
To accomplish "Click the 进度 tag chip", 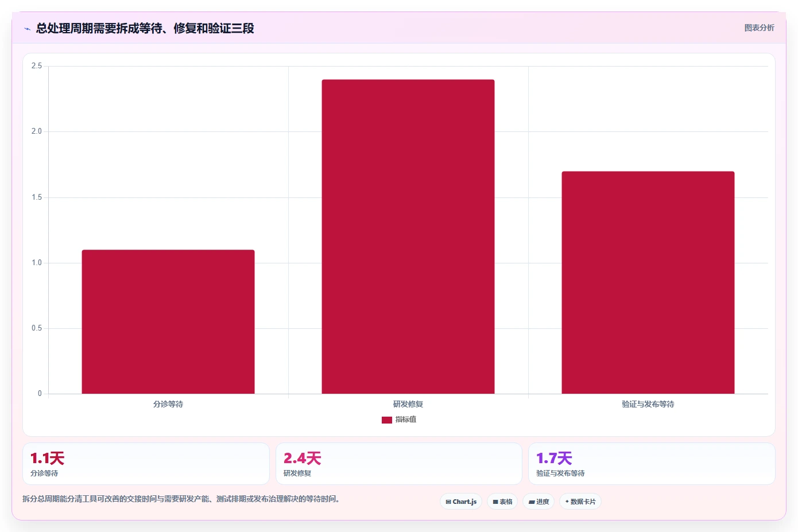I will (x=539, y=502).
